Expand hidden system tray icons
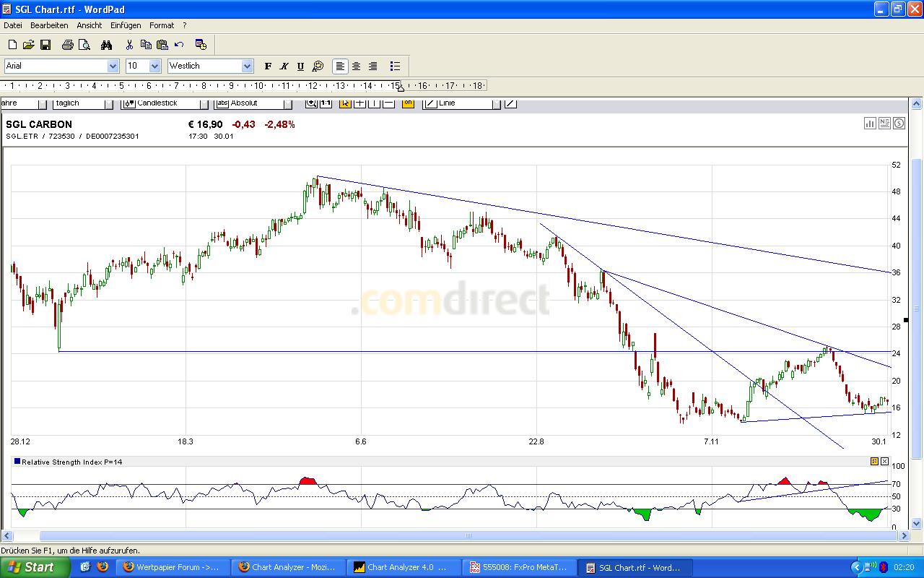Image resolution: width=924 pixels, height=578 pixels. pyautogui.click(x=857, y=567)
